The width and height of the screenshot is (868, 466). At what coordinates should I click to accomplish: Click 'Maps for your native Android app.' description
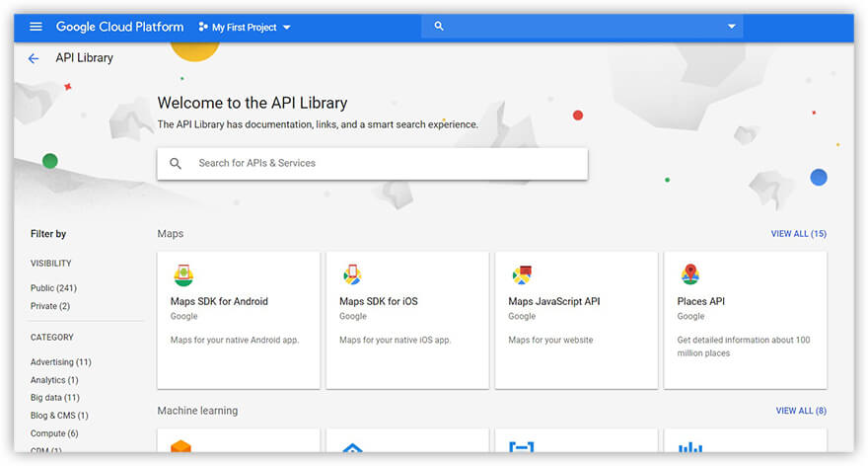[235, 341]
